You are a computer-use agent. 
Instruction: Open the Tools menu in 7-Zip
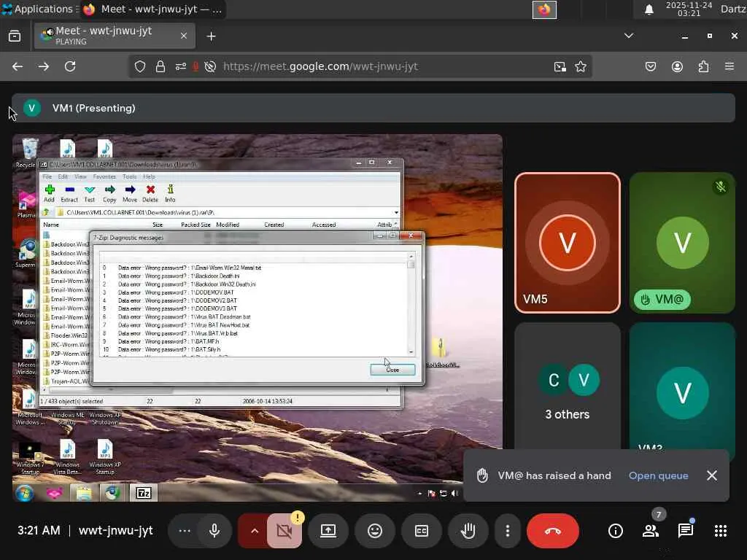pyautogui.click(x=129, y=176)
